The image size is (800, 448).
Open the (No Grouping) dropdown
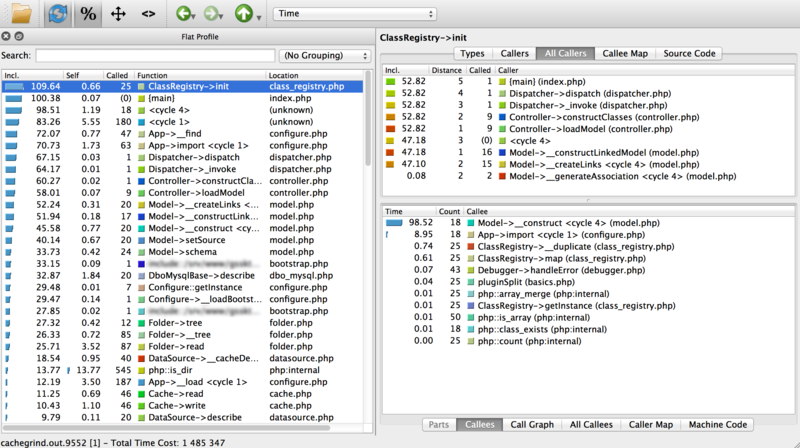click(324, 56)
